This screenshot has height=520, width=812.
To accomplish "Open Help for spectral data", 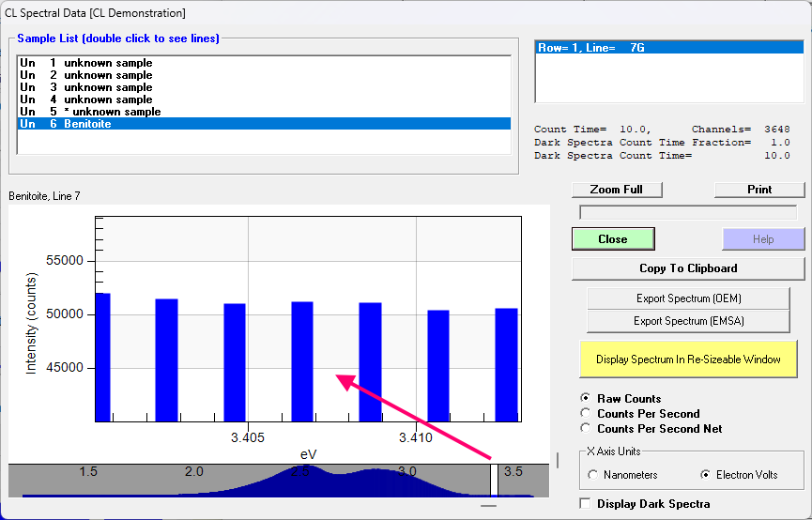I will (762, 239).
